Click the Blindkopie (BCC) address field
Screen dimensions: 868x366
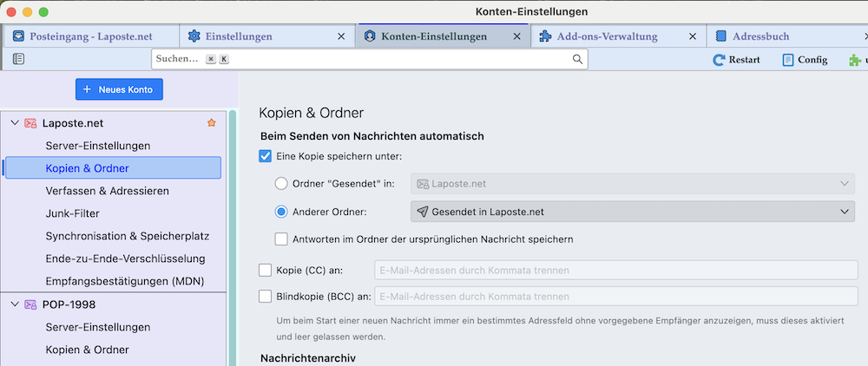tap(615, 296)
